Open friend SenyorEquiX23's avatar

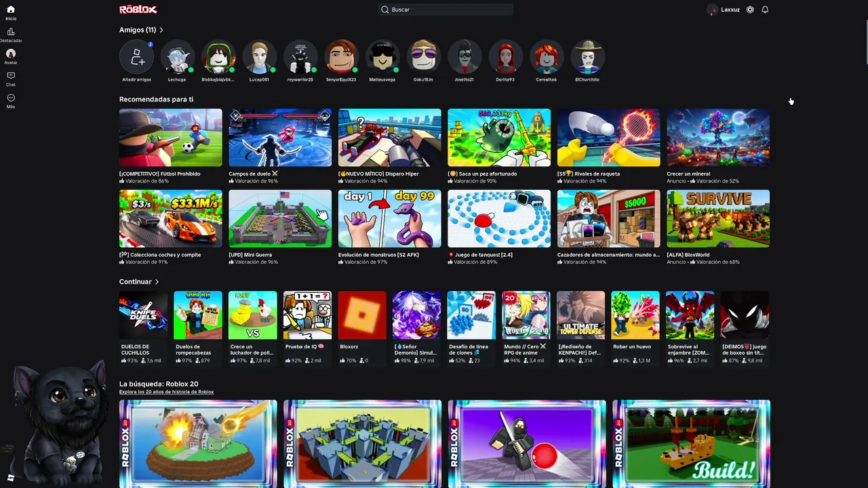341,57
